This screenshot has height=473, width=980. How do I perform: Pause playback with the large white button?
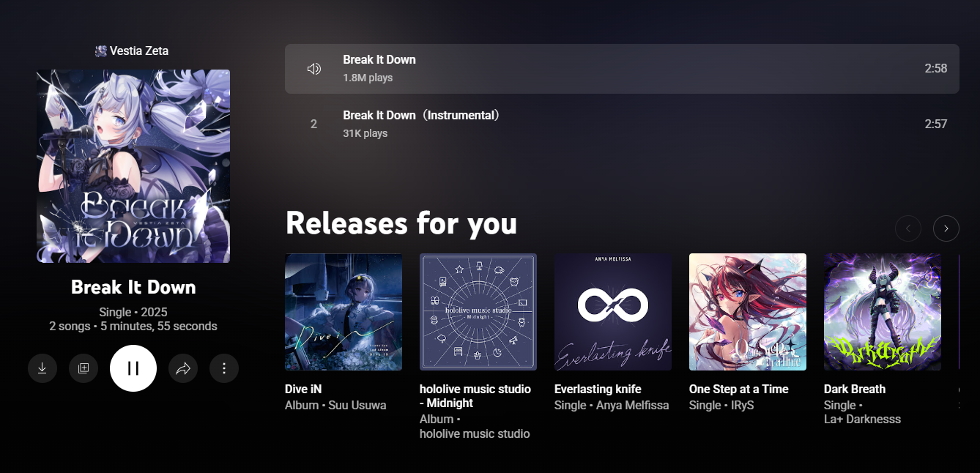tap(133, 368)
